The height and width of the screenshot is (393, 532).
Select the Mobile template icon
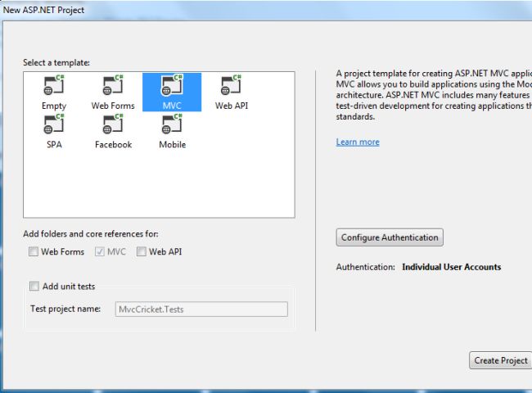172,124
